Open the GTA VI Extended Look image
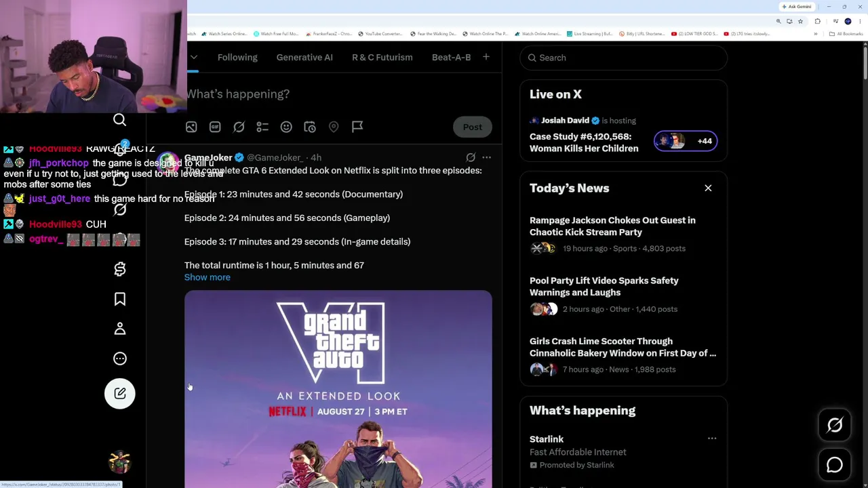 point(338,389)
